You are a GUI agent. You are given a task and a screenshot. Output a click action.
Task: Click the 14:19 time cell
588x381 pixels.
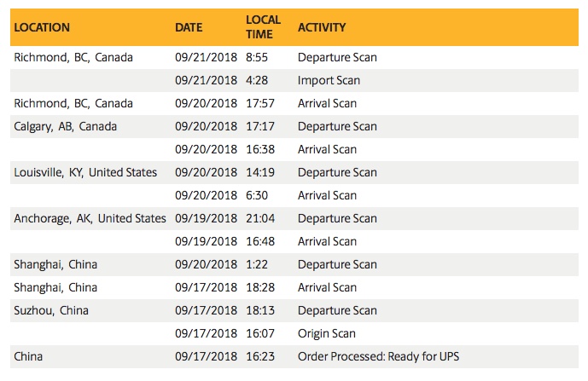click(x=259, y=172)
